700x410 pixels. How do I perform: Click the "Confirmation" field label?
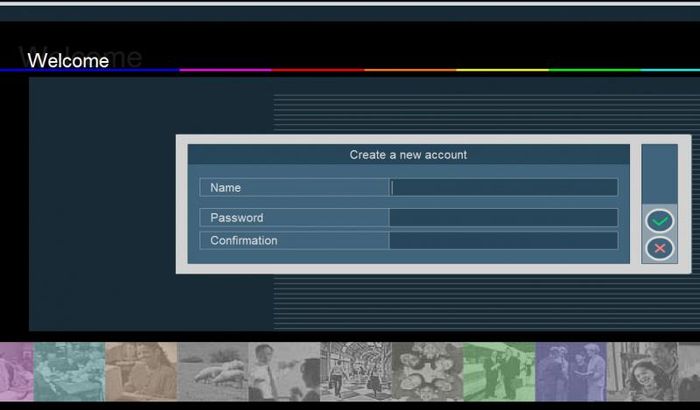pyautogui.click(x=244, y=240)
